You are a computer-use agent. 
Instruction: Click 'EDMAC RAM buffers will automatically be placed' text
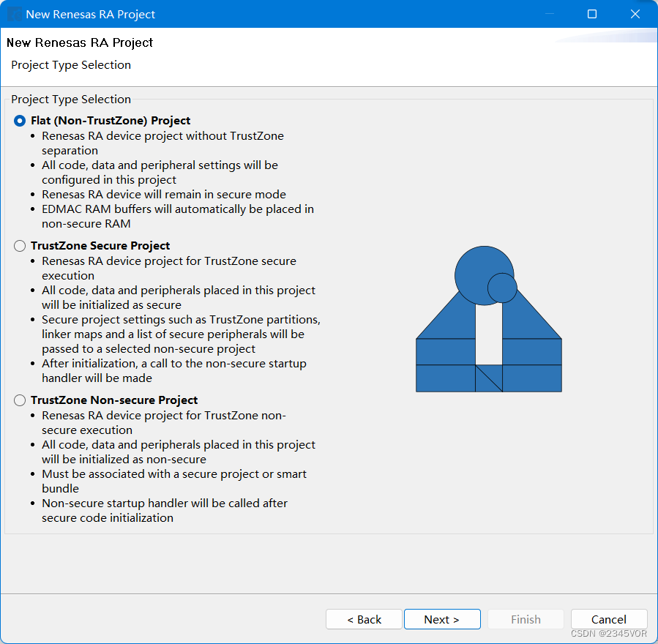click(178, 209)
